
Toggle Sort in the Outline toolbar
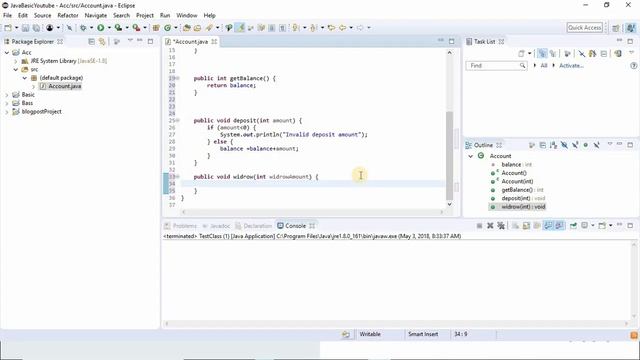pyautogui.click(x=553, y=145)
